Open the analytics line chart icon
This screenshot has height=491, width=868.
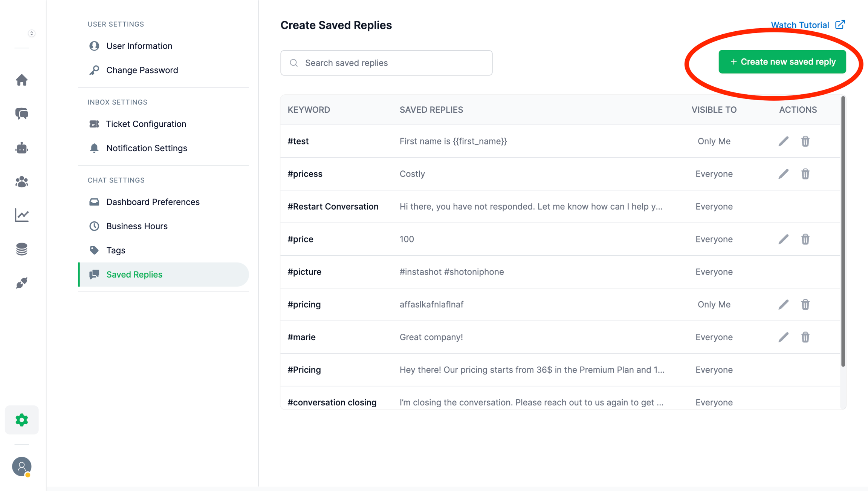click(x=22, y=215)
